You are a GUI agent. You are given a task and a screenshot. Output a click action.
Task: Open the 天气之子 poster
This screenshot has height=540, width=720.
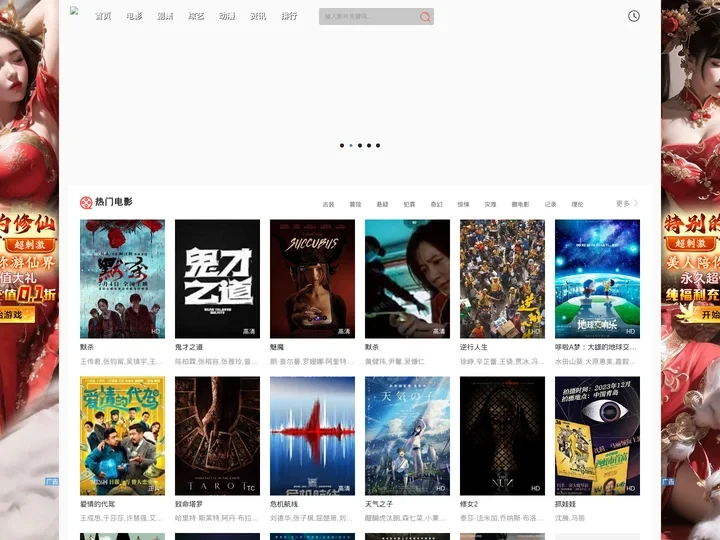pyautogui.click(x=407, y=436)
